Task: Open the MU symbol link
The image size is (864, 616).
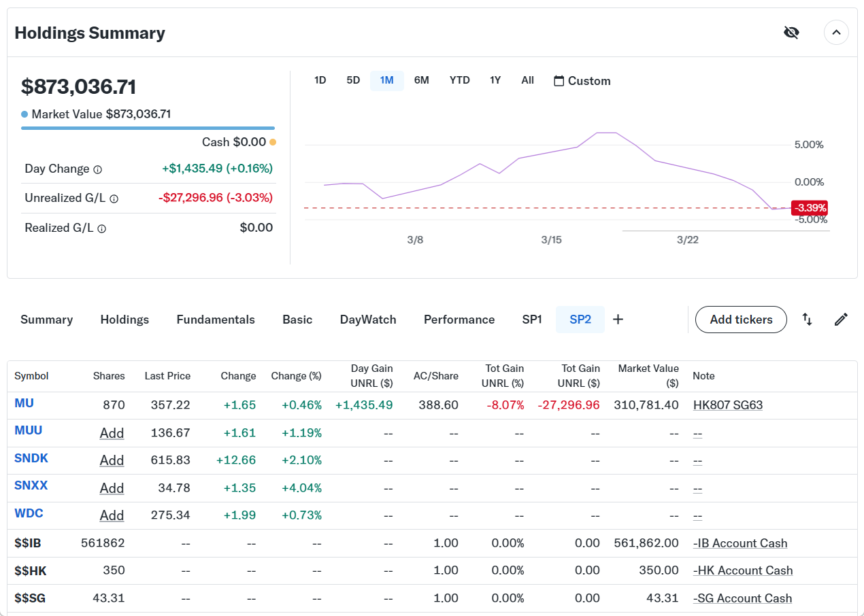Action: [24, 403]
